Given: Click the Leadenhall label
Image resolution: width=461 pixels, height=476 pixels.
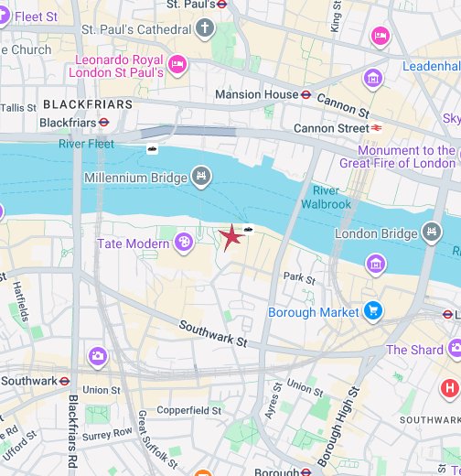Looking at the screenshot, I should [x=432, y=66].
